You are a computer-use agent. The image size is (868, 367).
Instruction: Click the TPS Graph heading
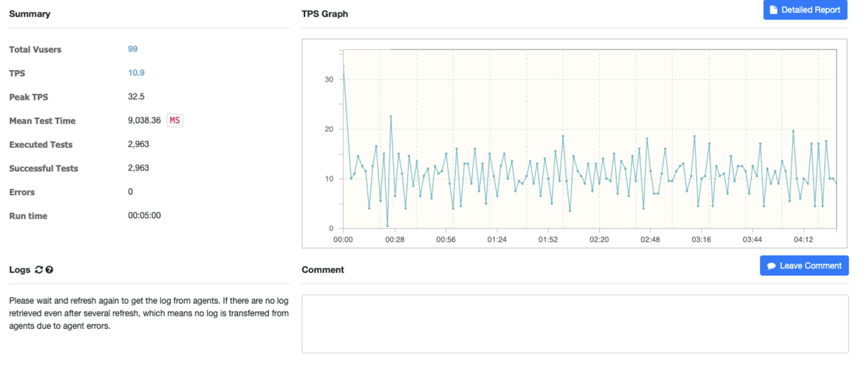click(x=325, y=14)
